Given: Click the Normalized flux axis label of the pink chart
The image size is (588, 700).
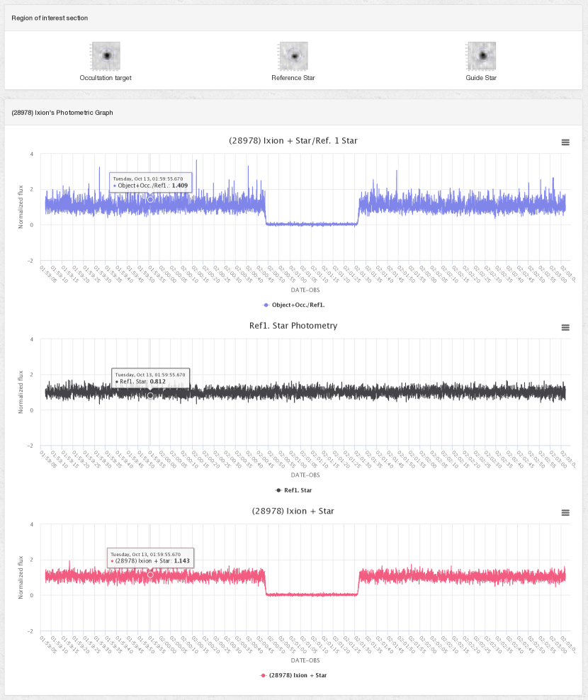Looking at the screenshot, I should tap(21, 577).
